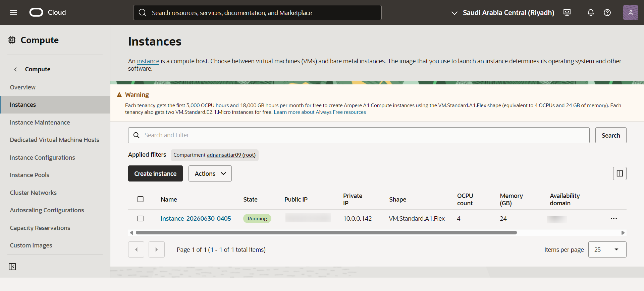Open Capacity Reservations

pyautogui.click(x=40, y=228)
